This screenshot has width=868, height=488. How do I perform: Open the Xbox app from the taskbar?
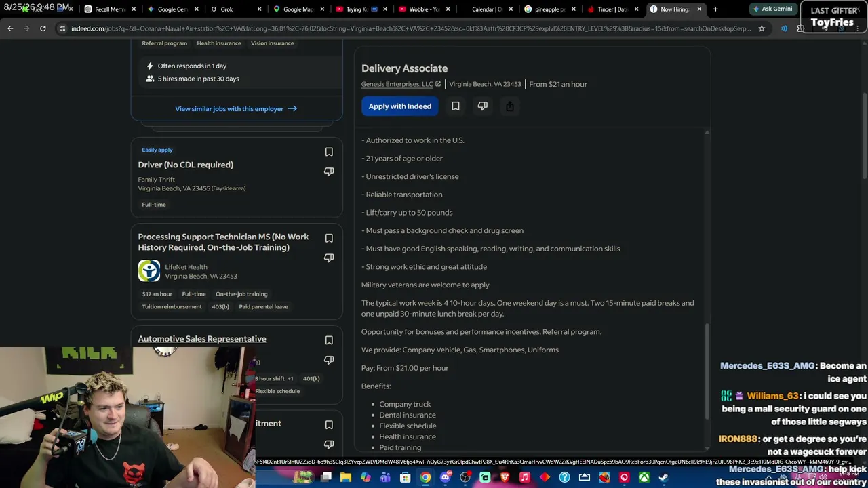click(x=644, y=477)
